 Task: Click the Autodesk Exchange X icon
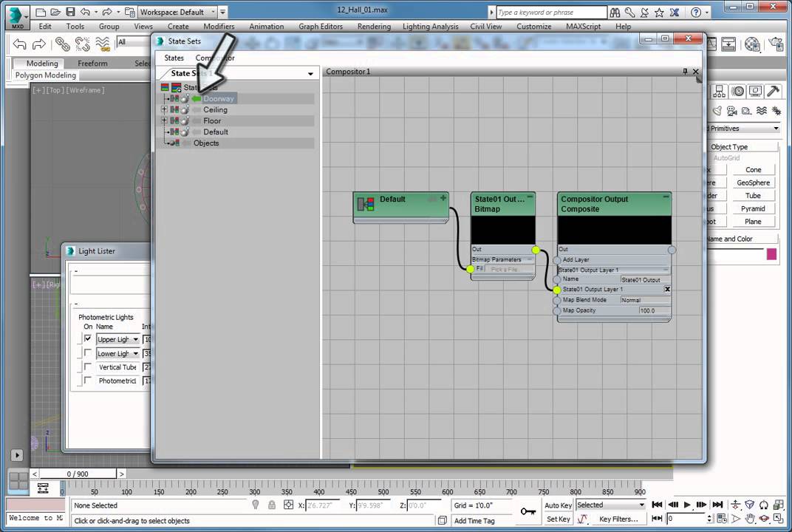point(675,13)
